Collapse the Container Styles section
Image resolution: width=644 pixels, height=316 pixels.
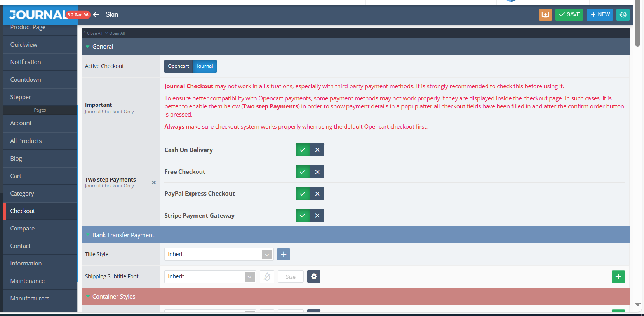[355, 296]
